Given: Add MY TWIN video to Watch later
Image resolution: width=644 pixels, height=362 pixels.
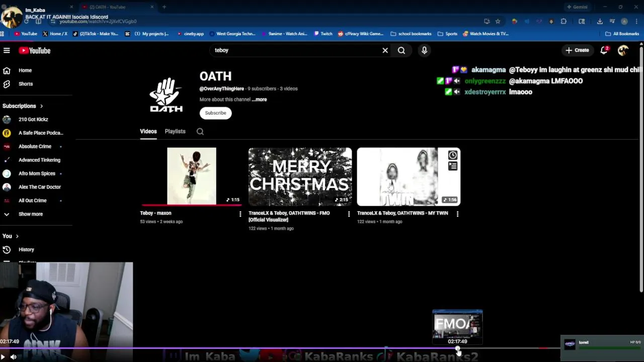Looking at the screenshot, I should tap(453, 155).
